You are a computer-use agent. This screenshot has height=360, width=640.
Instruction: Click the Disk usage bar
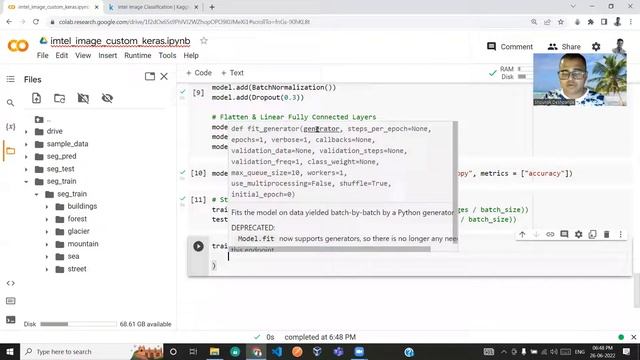(78, 324)
